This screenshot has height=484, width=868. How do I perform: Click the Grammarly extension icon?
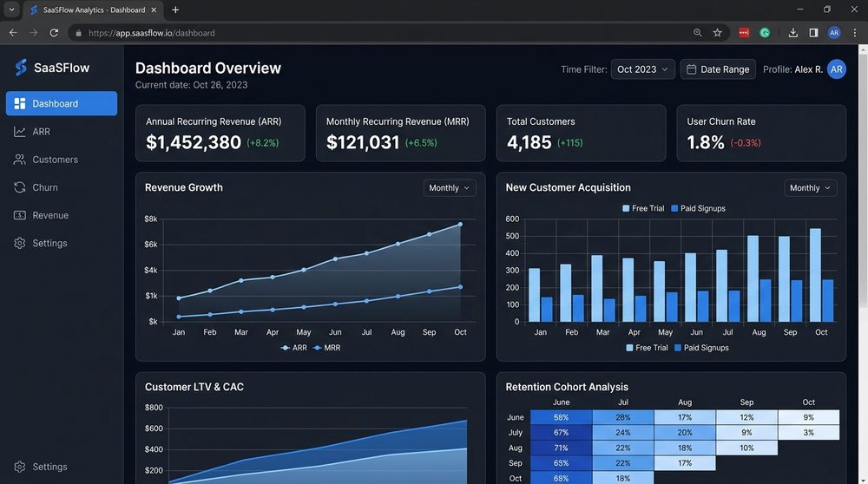[x=765, y=33]
